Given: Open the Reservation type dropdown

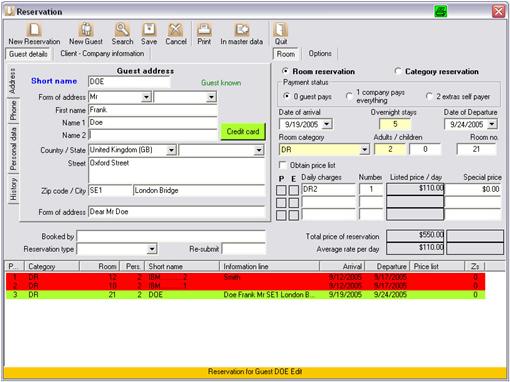Looking at the screenshot, I should point(152,249).
